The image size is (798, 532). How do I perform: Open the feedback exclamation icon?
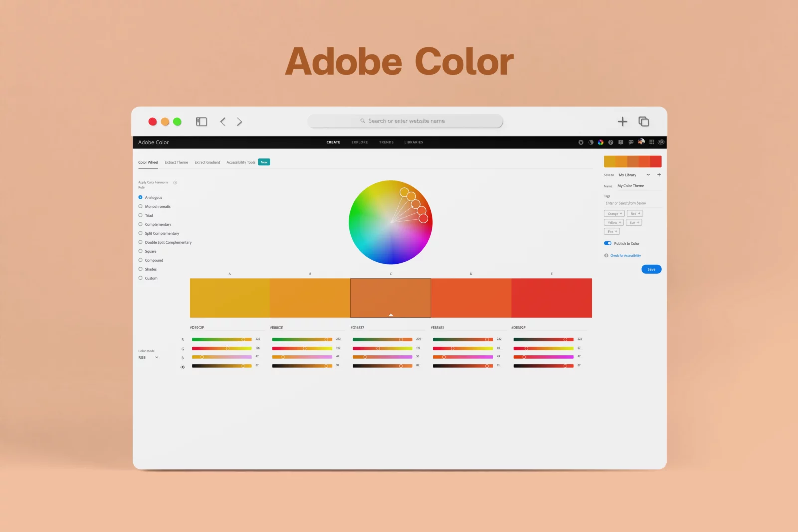click(621, 142)
